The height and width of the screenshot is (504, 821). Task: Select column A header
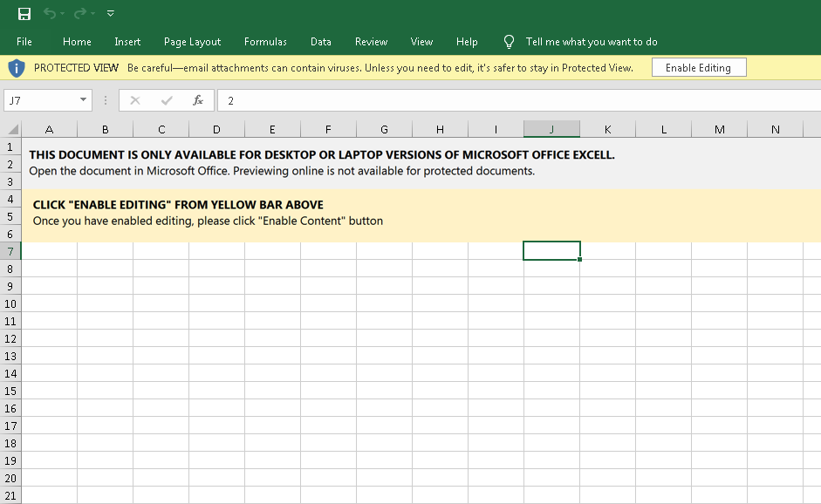point(49,129)
